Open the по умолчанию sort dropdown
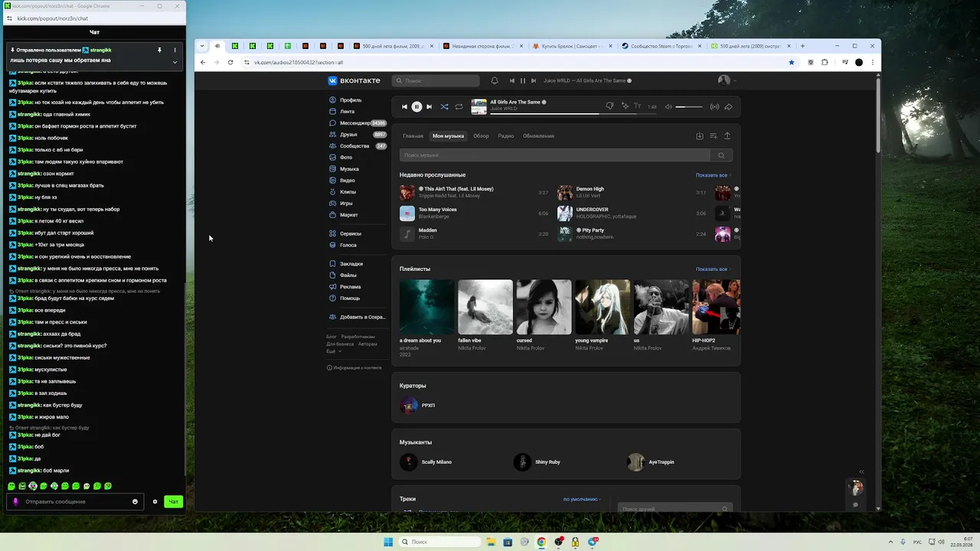This screenshot has width=980, height=551. [582, 499]
